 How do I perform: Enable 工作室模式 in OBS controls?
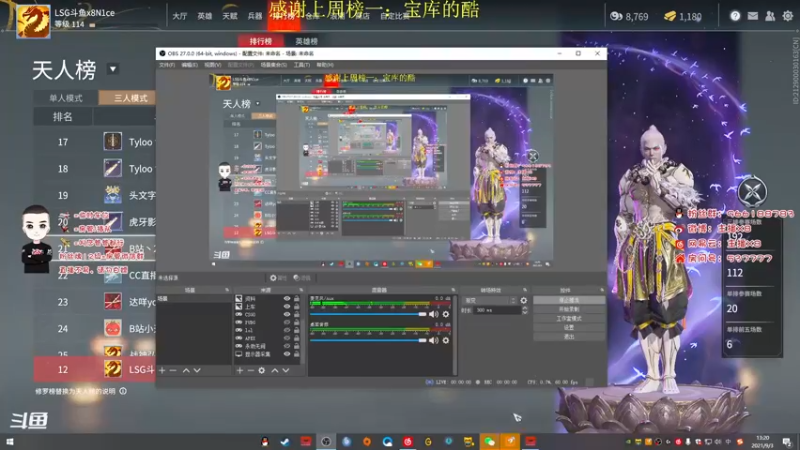point(569,318)
